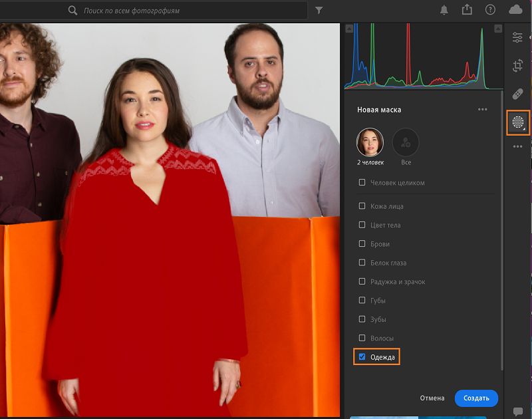This screenshot has width=532, height=419.
Task: Enable 'Губы' checkbox
Action: point(362,300)
